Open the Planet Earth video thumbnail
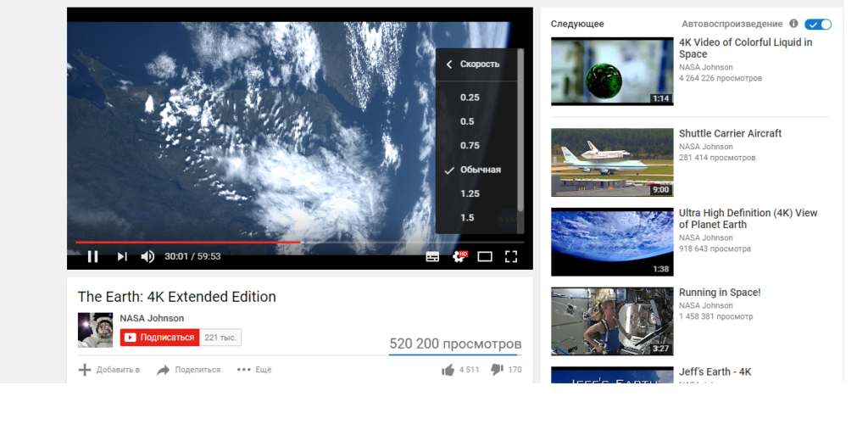Image resolution: width=868 pixels, height=430 pixels. [612, 243]
